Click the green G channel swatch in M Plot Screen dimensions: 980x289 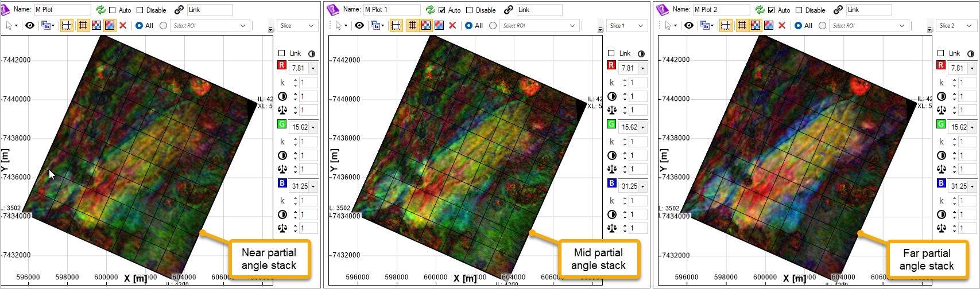click(x=282, y=124)
